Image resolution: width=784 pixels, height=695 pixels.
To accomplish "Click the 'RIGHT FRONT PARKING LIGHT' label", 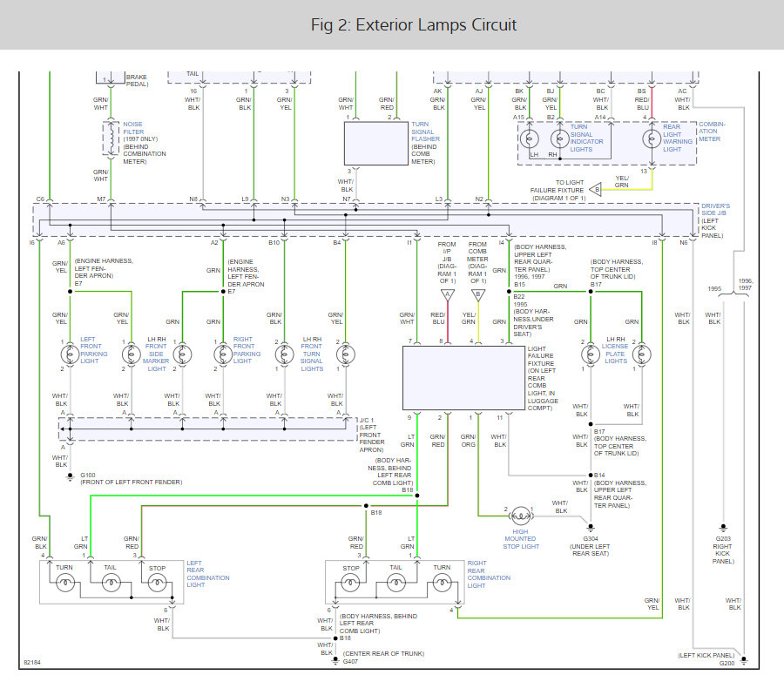I will (x=247, y=350).
